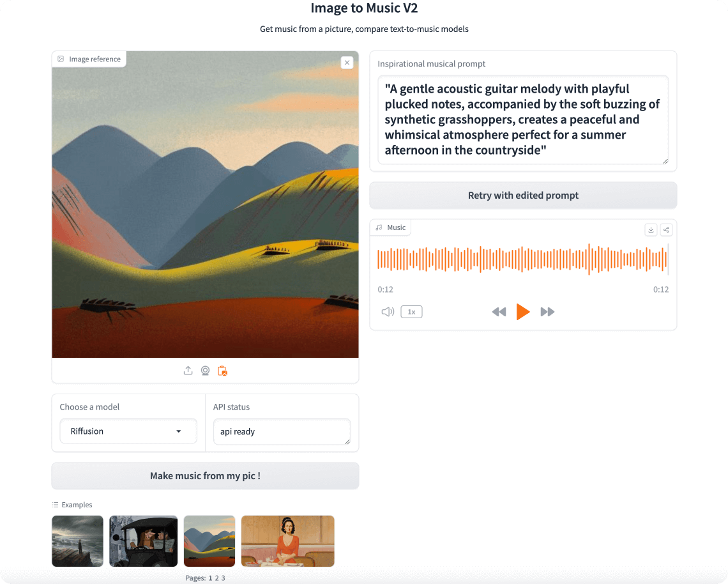Open the 1x playback speed selector

[411, 312]
